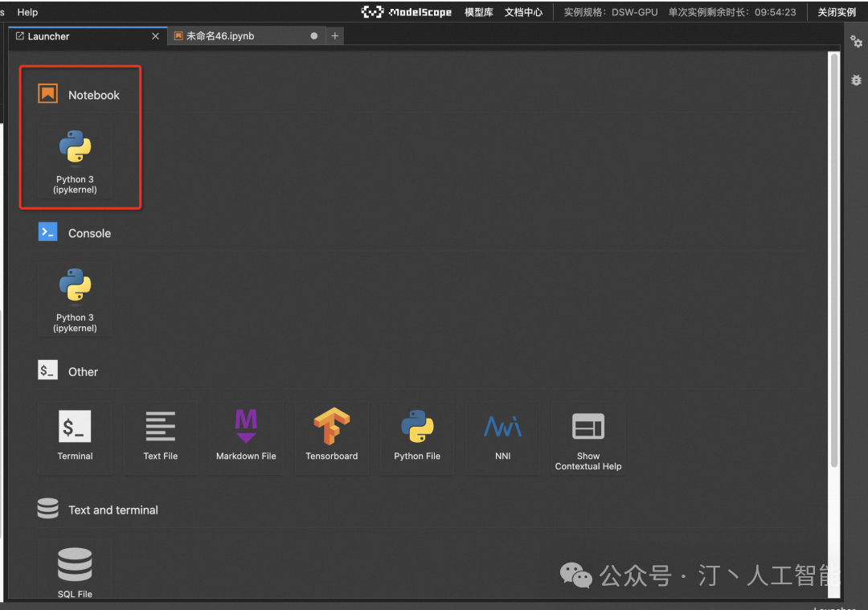Create a new SQL File
The width and height of the screenshot is (868, 610).
coord(75,570)
